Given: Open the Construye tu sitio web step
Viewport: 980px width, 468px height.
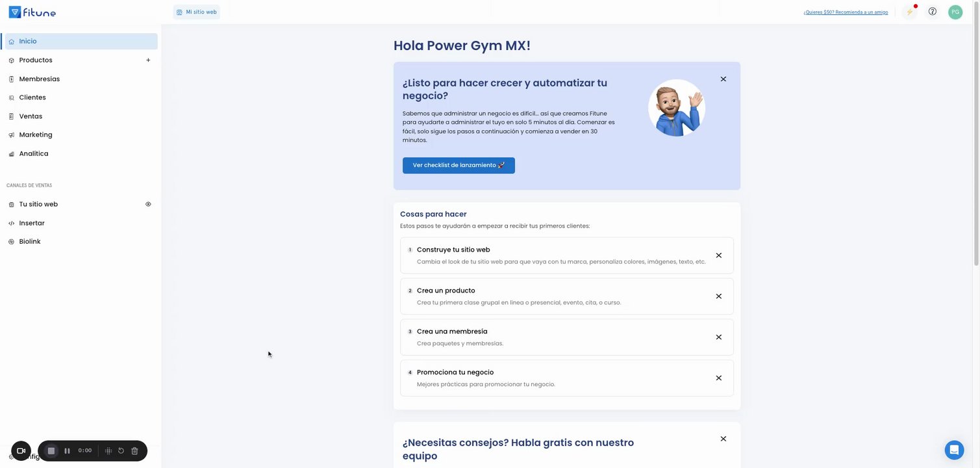Looking at the screenshot, I should click(567, 255).
